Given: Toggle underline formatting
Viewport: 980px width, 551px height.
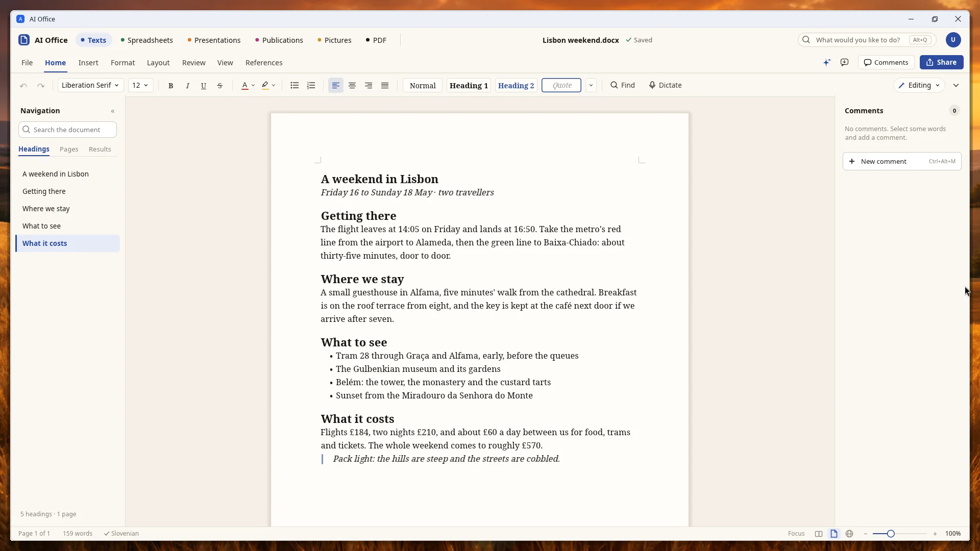Looking at the screenshot, I should pos(204,86).
